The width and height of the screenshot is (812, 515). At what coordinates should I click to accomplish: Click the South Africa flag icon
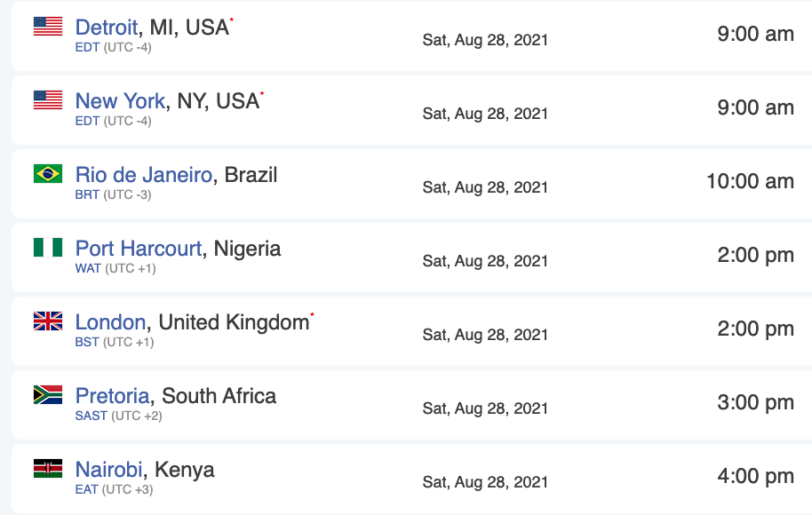tap(48, 395)
